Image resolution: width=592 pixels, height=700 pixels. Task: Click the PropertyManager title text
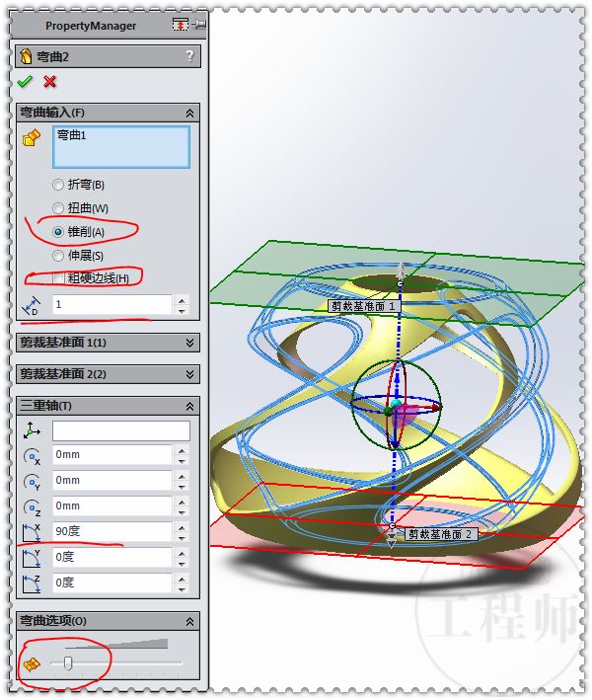coord(91,26)
